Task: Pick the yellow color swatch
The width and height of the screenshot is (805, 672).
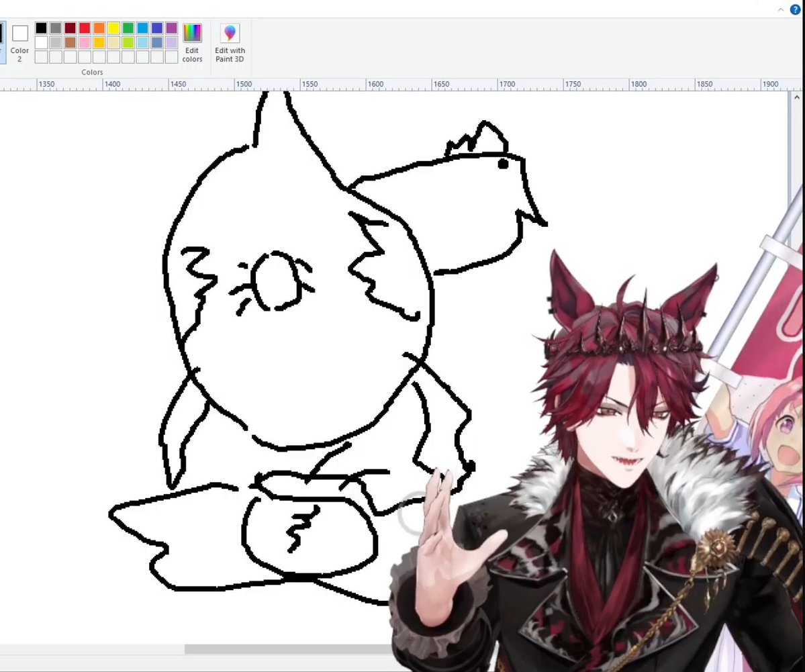Action: (x=113, y=28)
